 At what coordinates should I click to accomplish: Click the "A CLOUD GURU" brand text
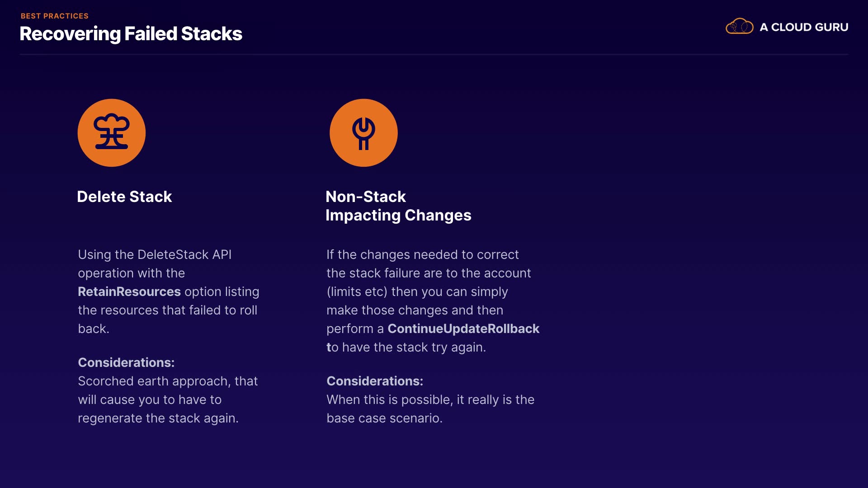point(804,27)
